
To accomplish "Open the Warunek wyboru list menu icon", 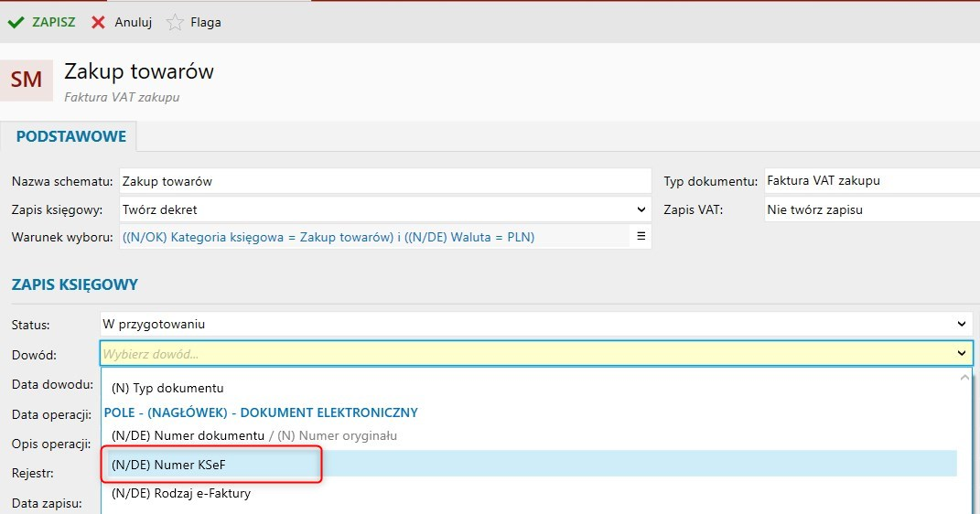I will pyautogui.click(x=641, y=237).
